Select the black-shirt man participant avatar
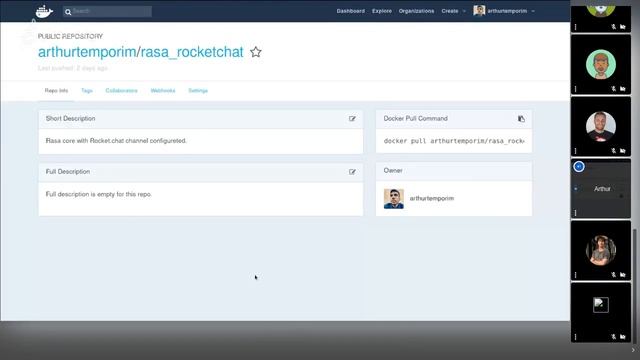This screenshot has width=640, height=360. 601,126
